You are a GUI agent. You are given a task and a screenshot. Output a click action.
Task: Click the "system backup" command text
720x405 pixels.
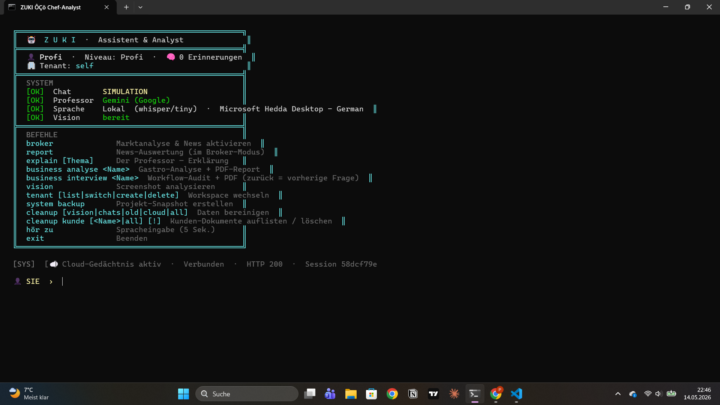pyautogui.click(x=55, y=204)
